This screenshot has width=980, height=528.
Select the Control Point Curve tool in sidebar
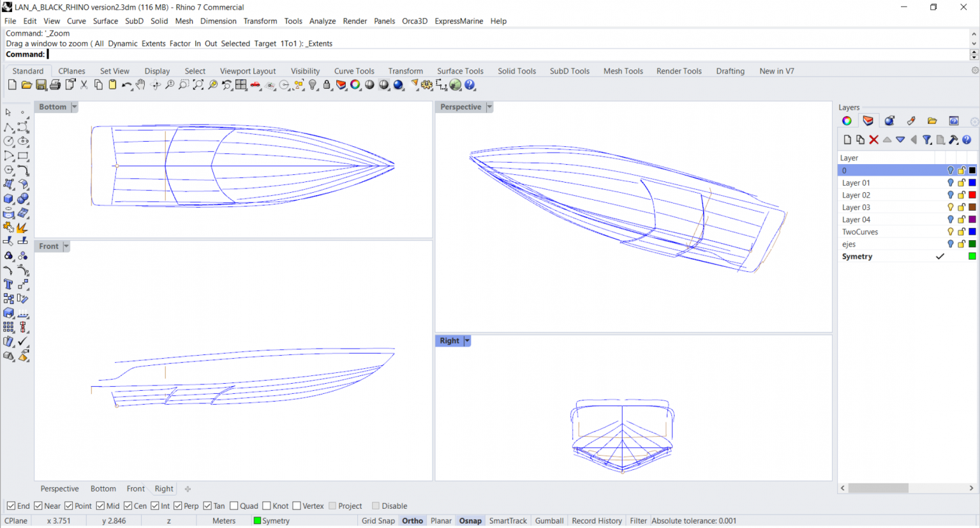click(22, 127)
